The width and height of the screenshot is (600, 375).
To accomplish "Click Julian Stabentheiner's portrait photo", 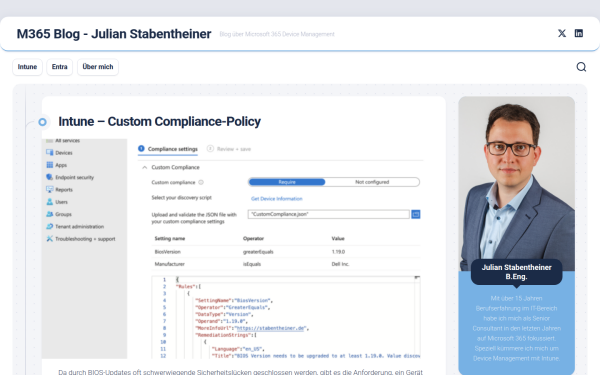I will click(517, 184).
